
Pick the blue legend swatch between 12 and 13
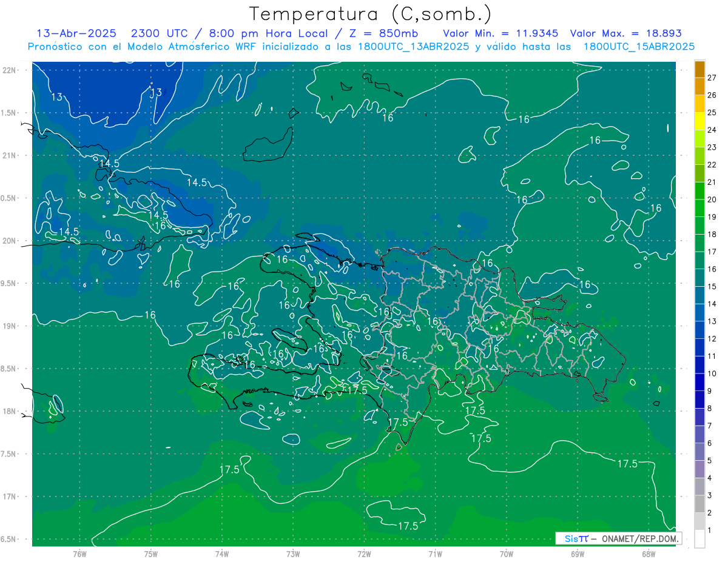(699, 330)
